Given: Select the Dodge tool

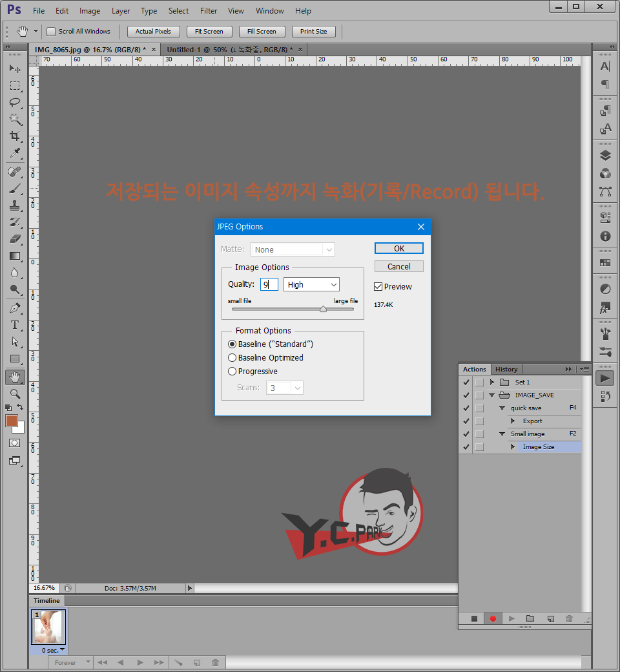Looking at the screenshot, I should pos(15,289).
